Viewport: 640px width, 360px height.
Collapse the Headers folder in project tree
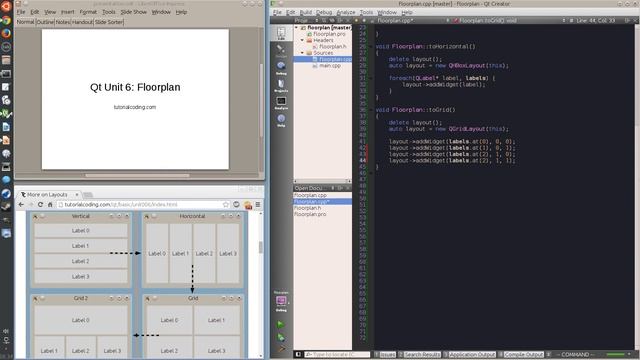click(302, 40)
